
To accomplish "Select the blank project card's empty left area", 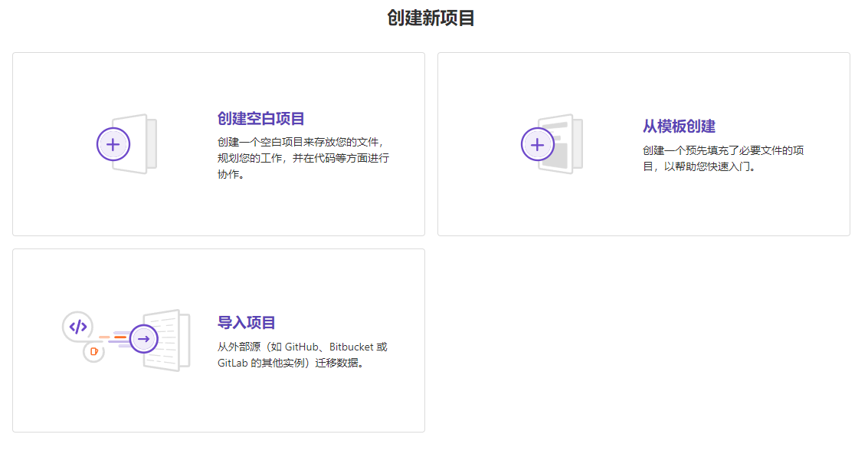I will click(x=46, y=199).
